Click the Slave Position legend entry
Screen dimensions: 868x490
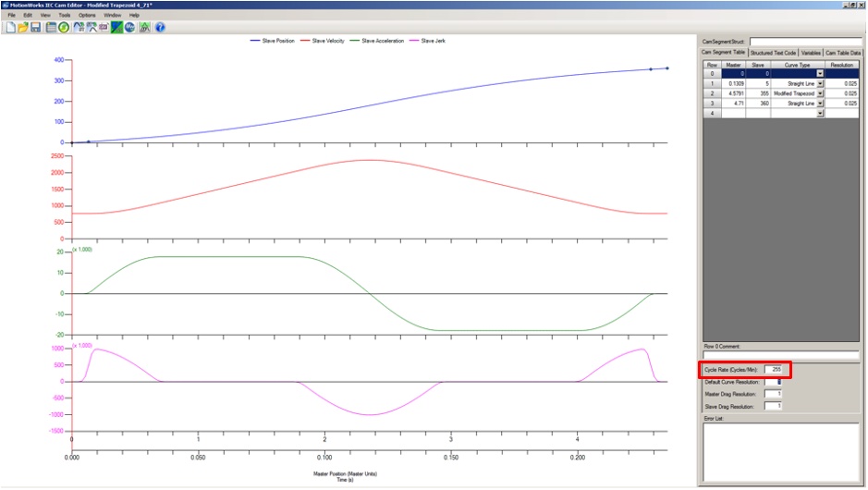coord(273,41)
